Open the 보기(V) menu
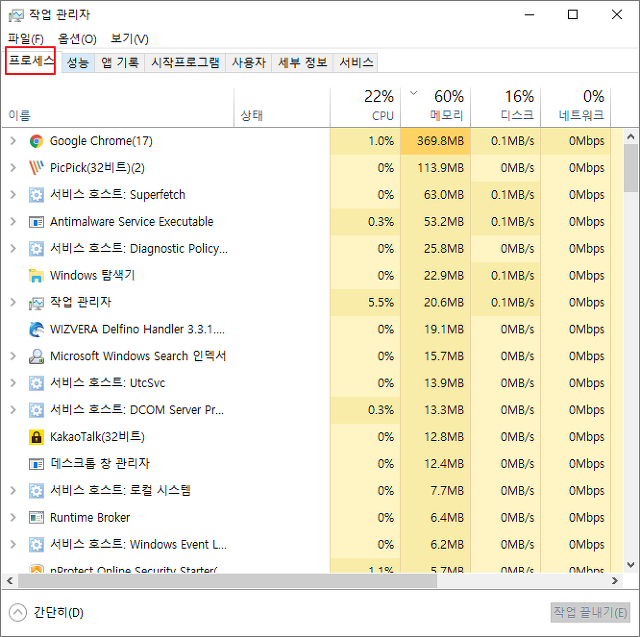This screenshot has width=640, height=637. (129, 39)
